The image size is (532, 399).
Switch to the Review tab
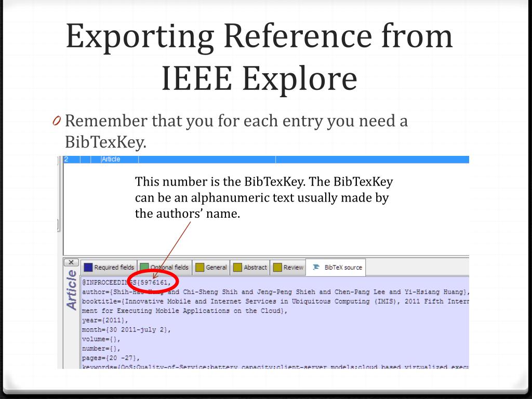click(288, 268)
